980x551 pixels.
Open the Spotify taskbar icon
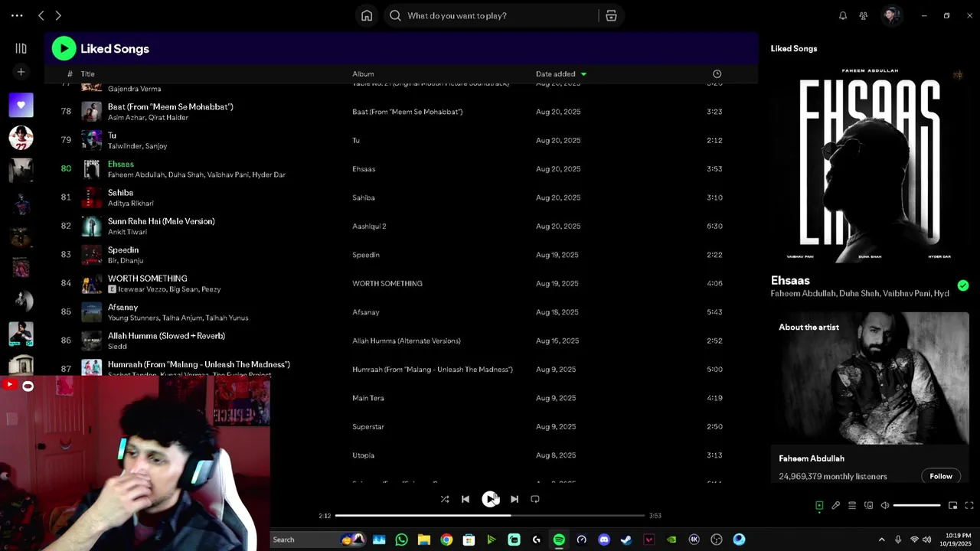point(559,540)
